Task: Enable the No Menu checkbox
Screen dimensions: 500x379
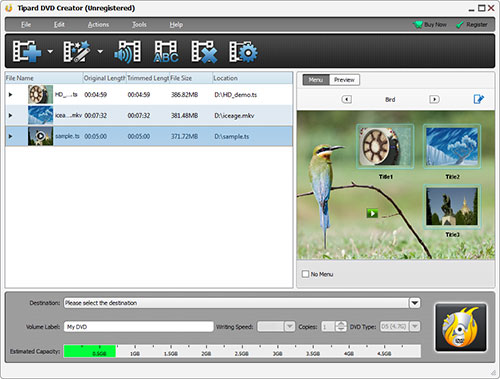Action: point(305,274)
